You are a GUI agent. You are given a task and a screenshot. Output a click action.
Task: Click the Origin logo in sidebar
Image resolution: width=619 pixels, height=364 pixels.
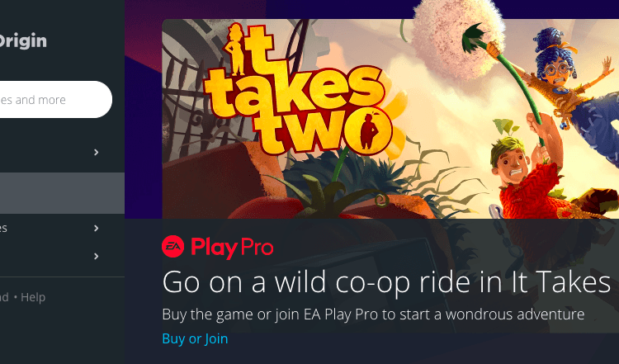pos(22,41)
